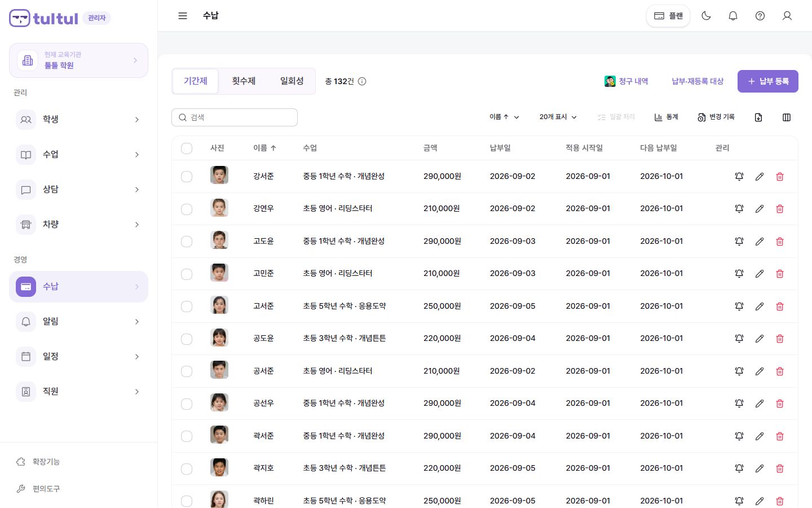This screenshot has height=508, width=812.
Task: Toggle the hamburger sidebar menu icon
Action: pos(183,16)
